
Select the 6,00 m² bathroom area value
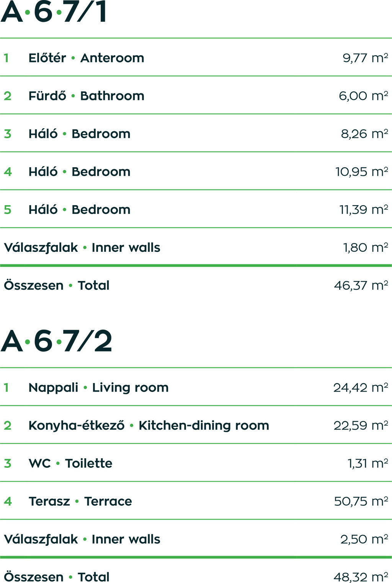363,96
